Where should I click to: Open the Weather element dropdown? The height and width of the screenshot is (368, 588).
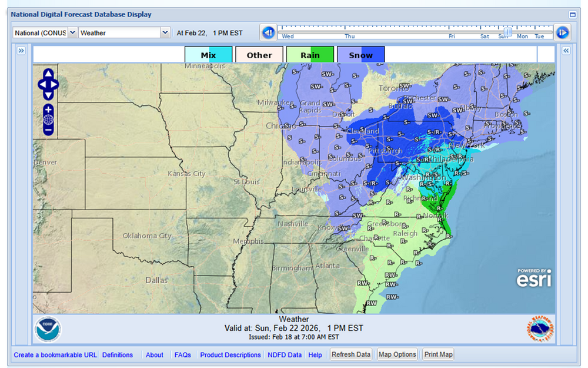(x=124, y=33)
